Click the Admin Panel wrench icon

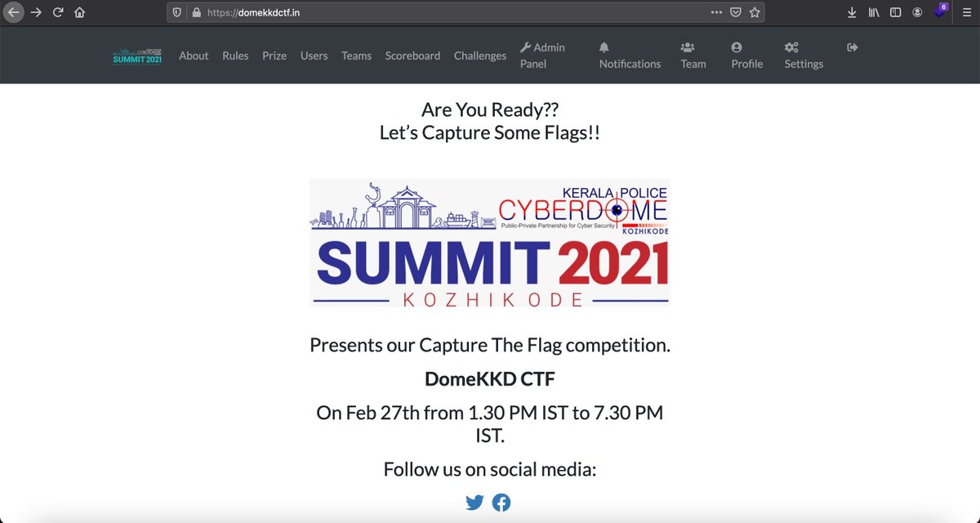(x=525, y=47)
